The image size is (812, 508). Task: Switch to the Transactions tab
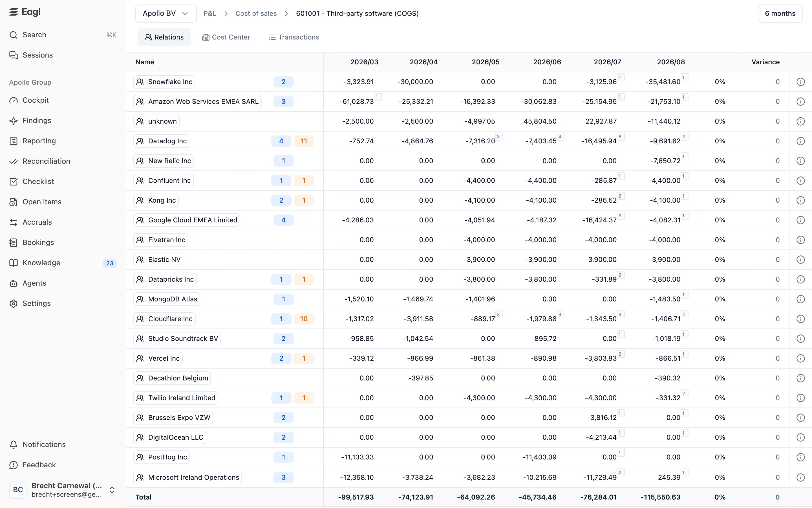(294, 37)
